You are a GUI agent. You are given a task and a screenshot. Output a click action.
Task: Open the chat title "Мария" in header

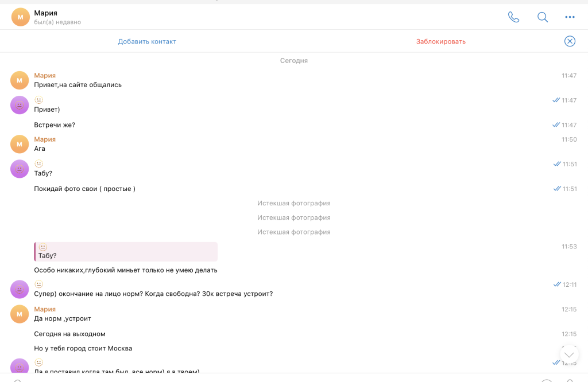point(46,13)
